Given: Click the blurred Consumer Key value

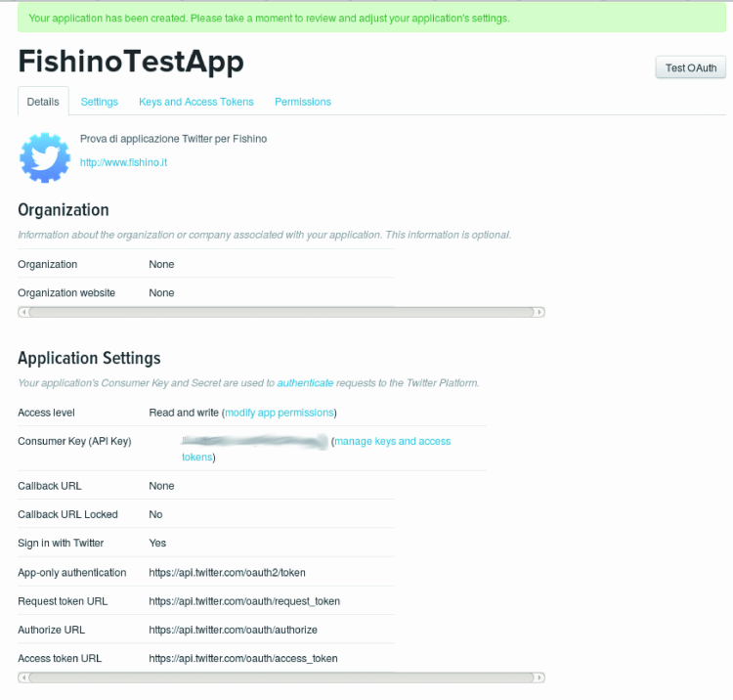Looking at the screenshot, I should pos(254,441).
